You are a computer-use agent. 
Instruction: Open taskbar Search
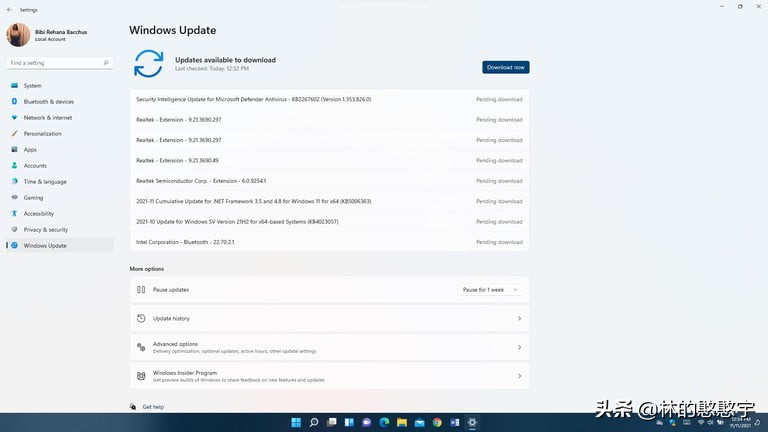point(314,422)
